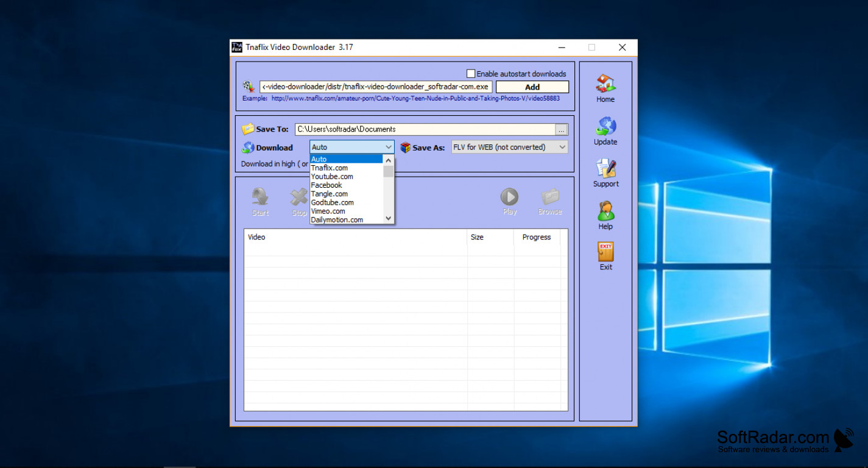Pick Godtube.com in the dropdown list
Screen dimensions: 868x468
coord(347,202)
